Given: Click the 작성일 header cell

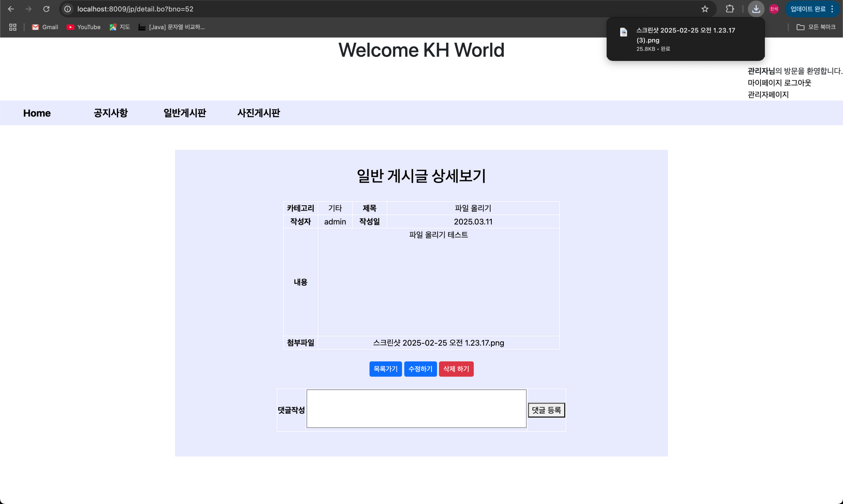Looking at the screenshot, I should click(370, 222).
